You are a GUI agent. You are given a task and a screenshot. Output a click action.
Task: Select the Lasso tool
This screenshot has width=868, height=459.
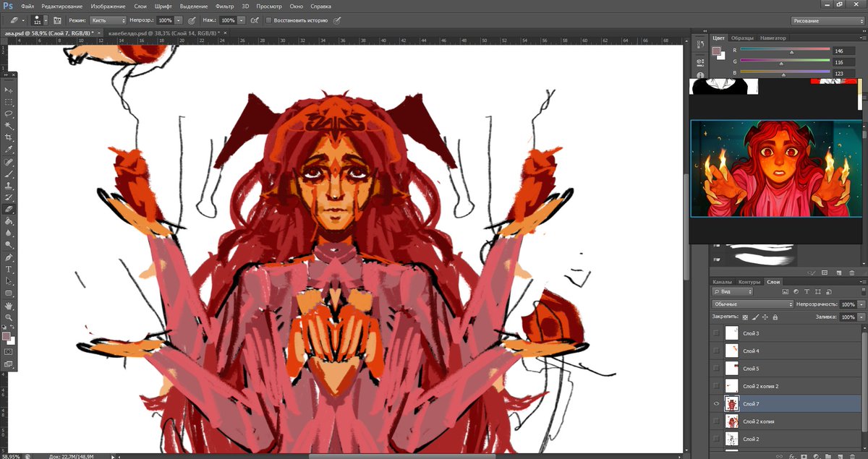(x=9, y=113)
